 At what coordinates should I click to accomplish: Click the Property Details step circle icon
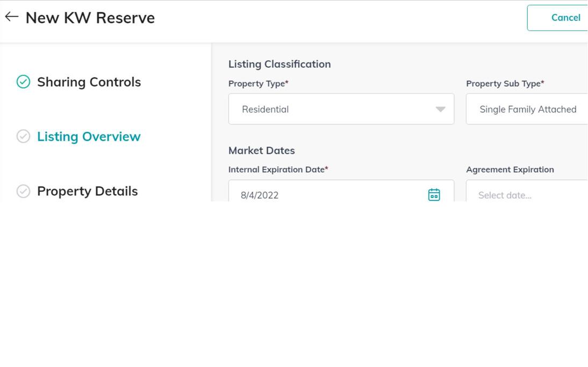click(x=23, y=191)
